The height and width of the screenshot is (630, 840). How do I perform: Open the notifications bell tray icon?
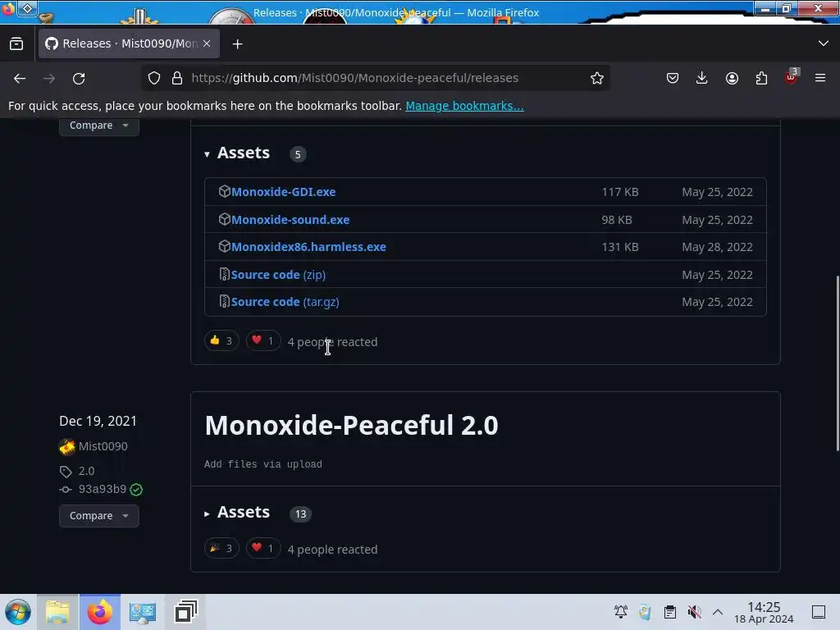[x=620, y=612]
